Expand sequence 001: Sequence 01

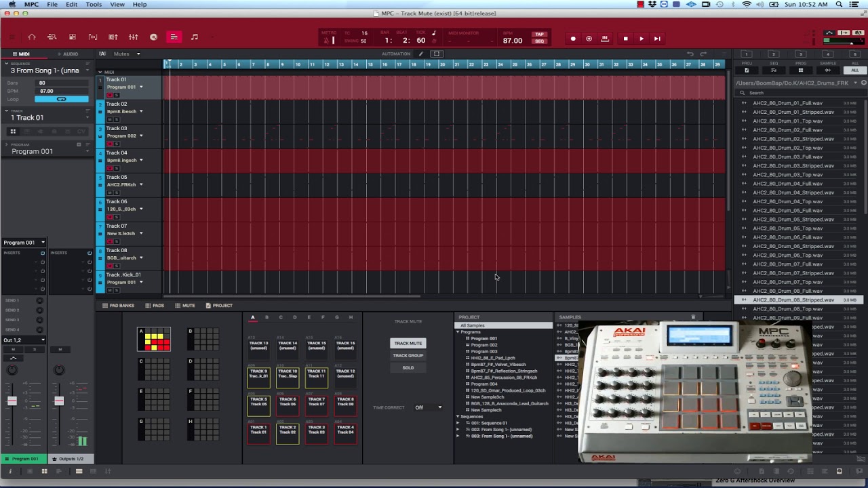pos(458,423)
